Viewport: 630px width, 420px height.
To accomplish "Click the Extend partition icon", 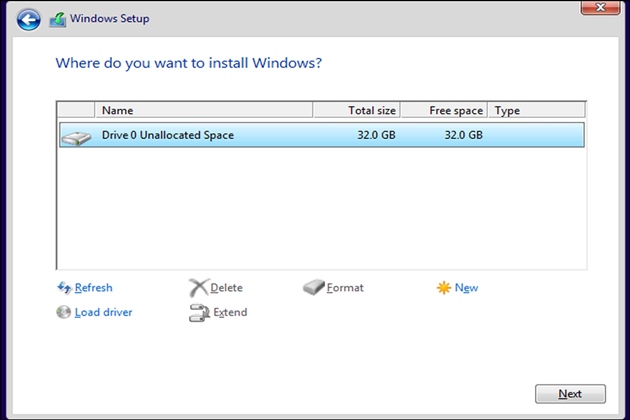I will [x=198, y=312].
